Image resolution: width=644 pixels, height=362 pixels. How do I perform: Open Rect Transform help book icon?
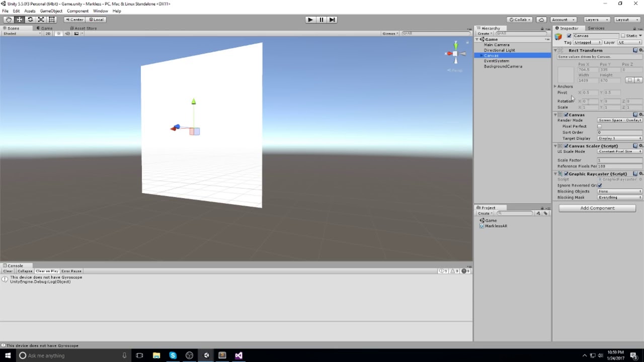coord(635,50)
